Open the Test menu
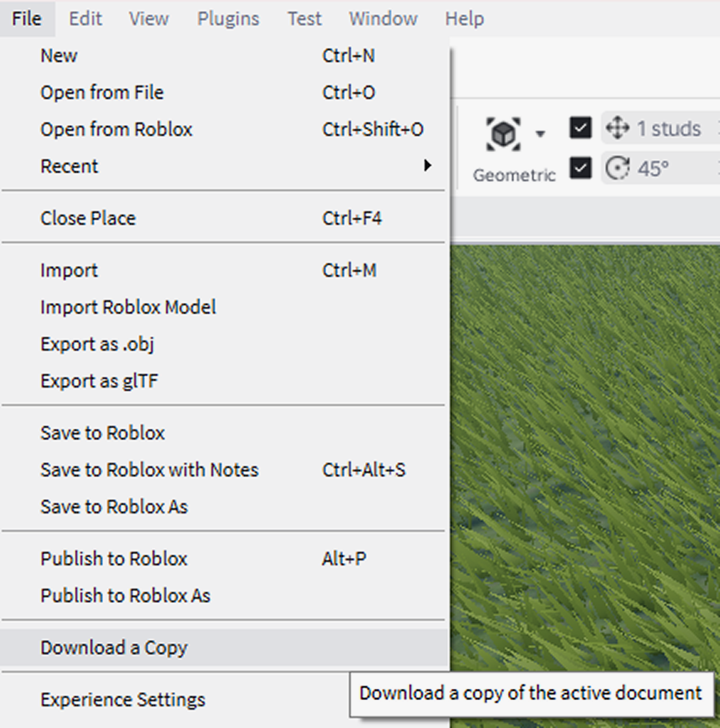This screenshot has height=728, width=720. pyautogui.click(x=305, y=18)
